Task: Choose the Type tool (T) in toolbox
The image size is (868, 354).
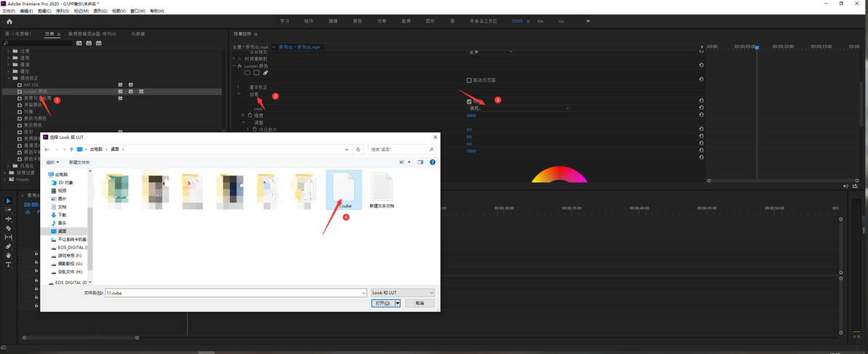Action: 8,265
